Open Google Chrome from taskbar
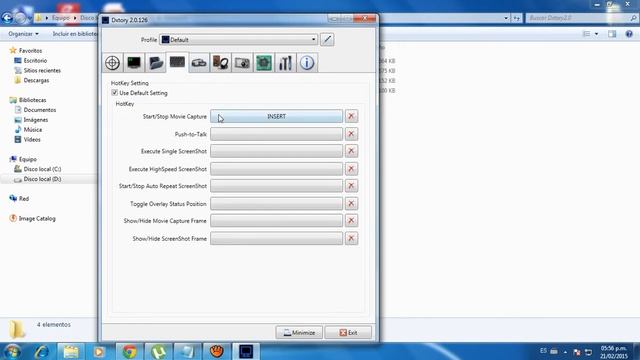Viewport: 640px width, 360px height. [x=129, y=351]
